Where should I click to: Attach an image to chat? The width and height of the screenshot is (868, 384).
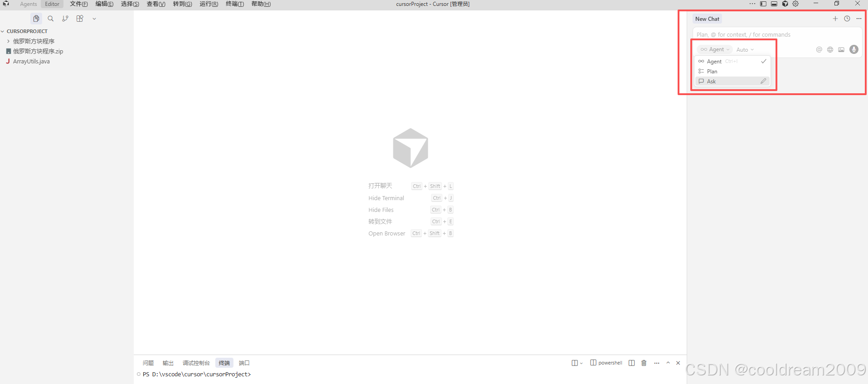click(841, 49)
